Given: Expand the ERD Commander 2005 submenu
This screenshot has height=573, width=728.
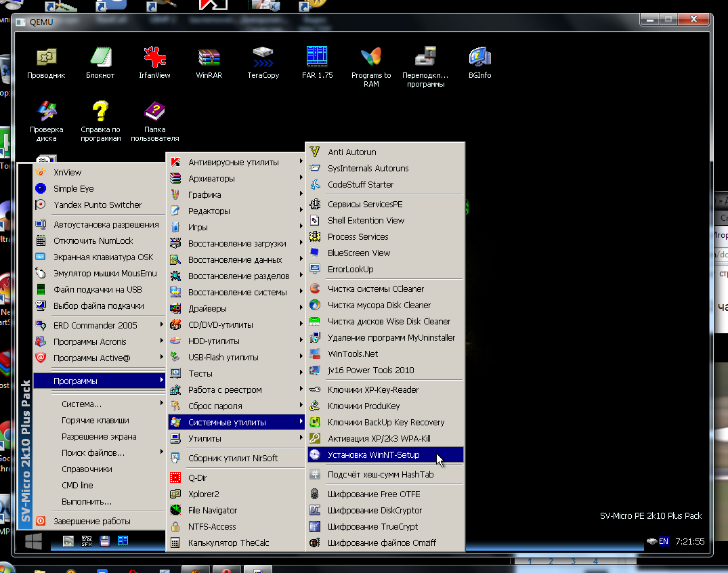Looking at the screenshot, I should [95, 325].
